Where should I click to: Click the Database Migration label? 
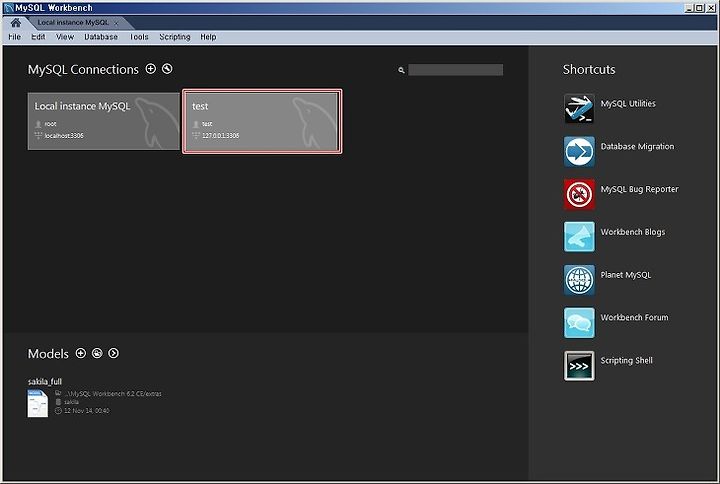point(637,146)
